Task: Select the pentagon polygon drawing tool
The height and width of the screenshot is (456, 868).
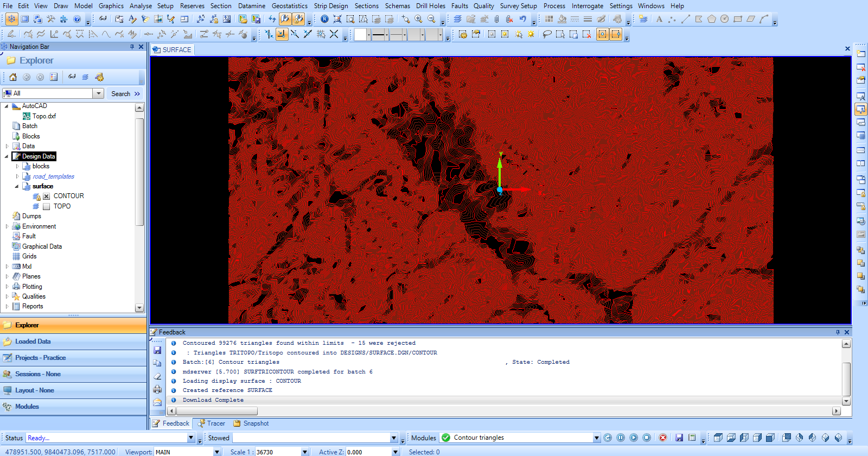Action: pos(712,19)
